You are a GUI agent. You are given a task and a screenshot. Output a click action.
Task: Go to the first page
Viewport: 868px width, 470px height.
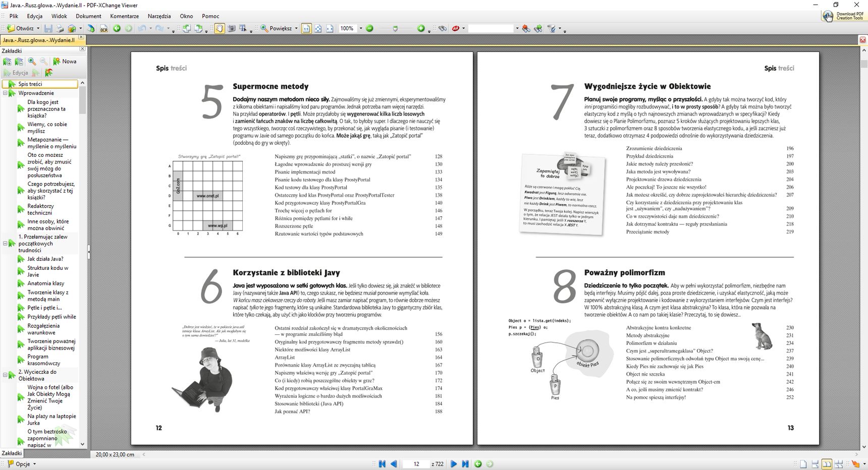tap(382, 464)
